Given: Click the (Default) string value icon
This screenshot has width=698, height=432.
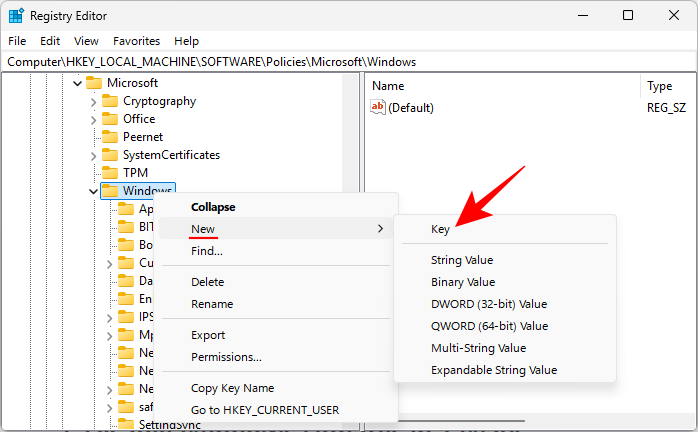Looking at the screenshot, I should [378, 108].
